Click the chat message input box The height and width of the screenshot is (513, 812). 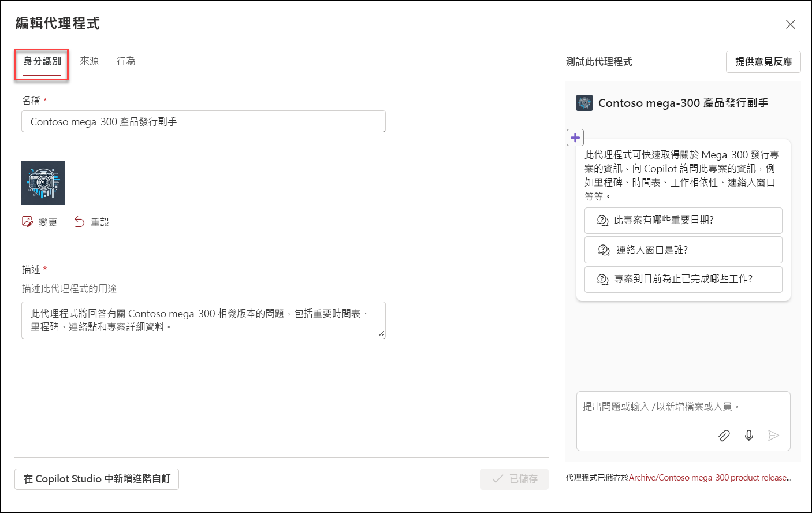click(x=683, y=421)
